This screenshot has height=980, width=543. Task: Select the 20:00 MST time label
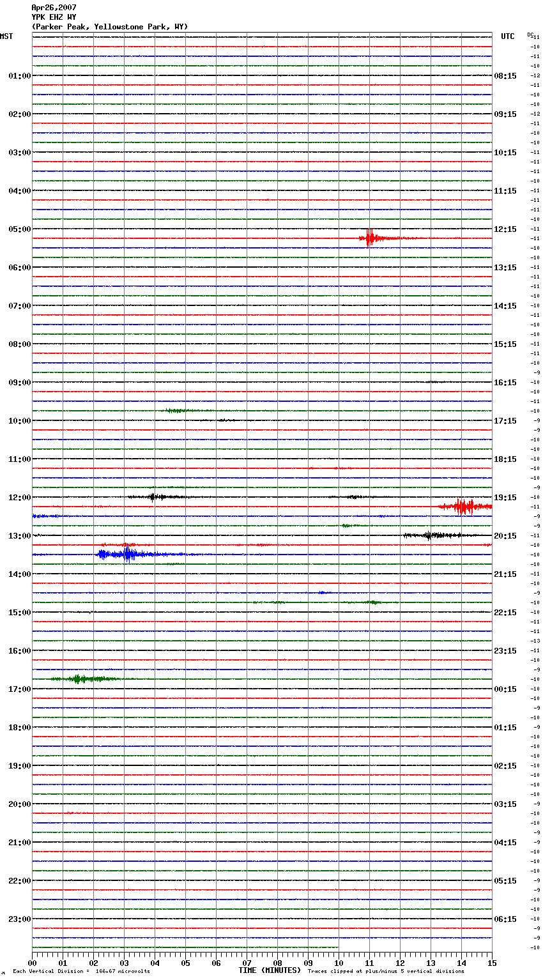pos(19,804)
